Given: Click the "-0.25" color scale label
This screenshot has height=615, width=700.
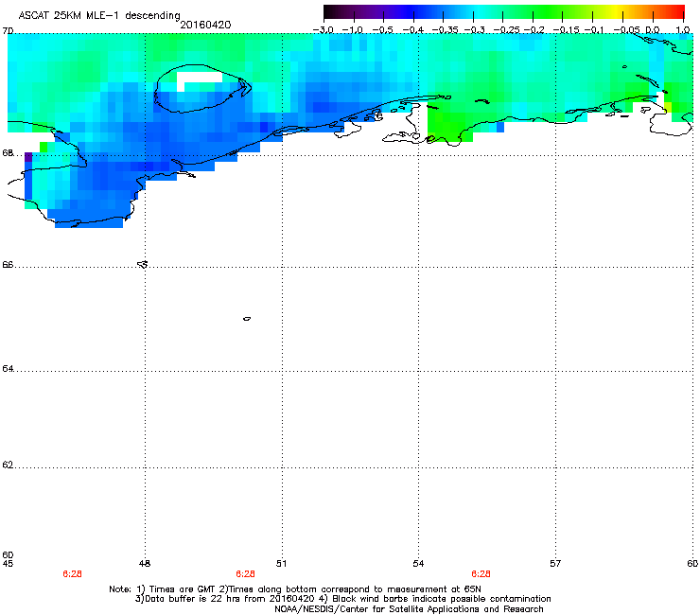Looking at the screenshot, I should (x=507, y=30).
